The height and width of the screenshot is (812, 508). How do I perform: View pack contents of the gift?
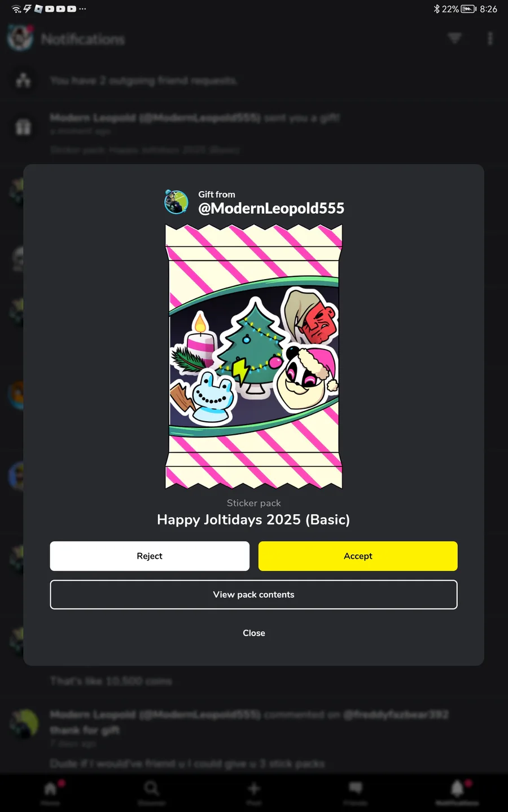point(253,594)
